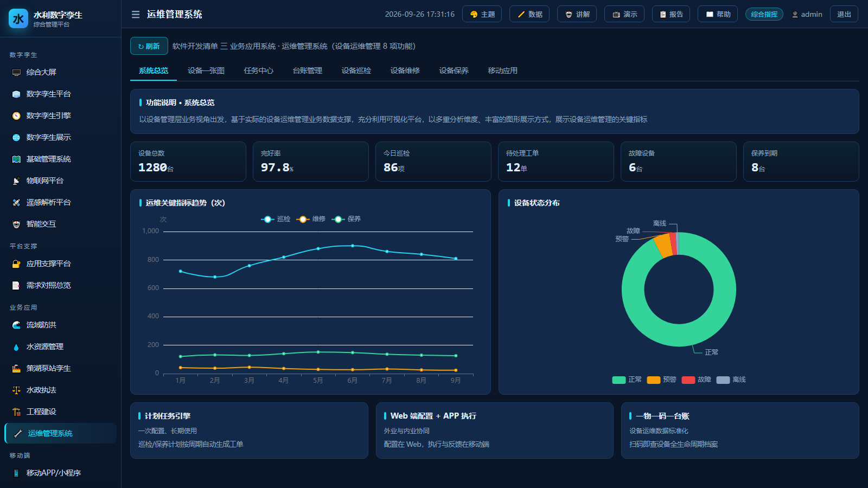Click the 故障设备 6台 card

tap(679, 162)
